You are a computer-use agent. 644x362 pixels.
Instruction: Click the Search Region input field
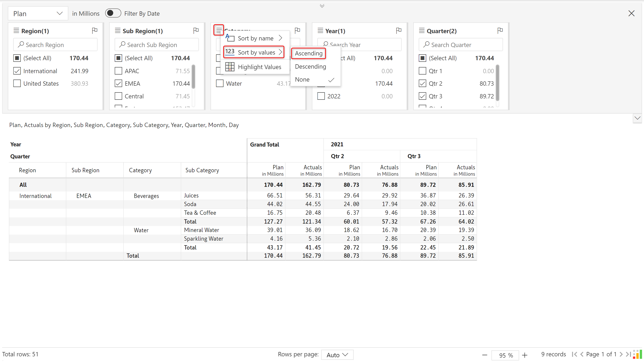pyautogui.click(x=55, y=45)
